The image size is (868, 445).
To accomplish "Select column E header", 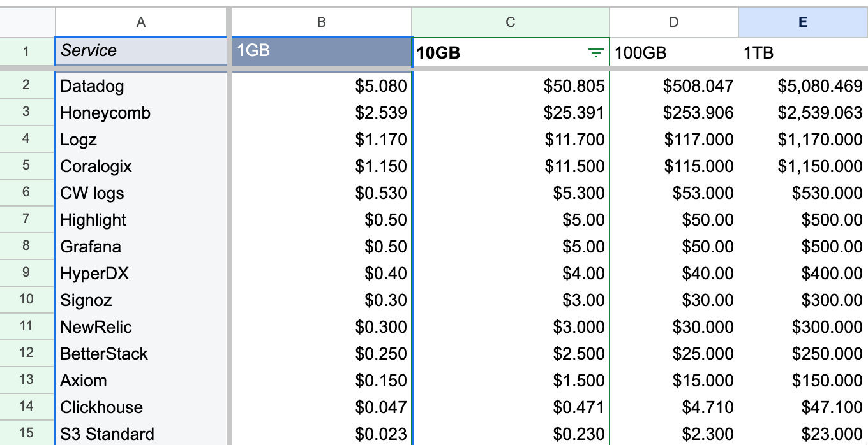I will point(803,22).
